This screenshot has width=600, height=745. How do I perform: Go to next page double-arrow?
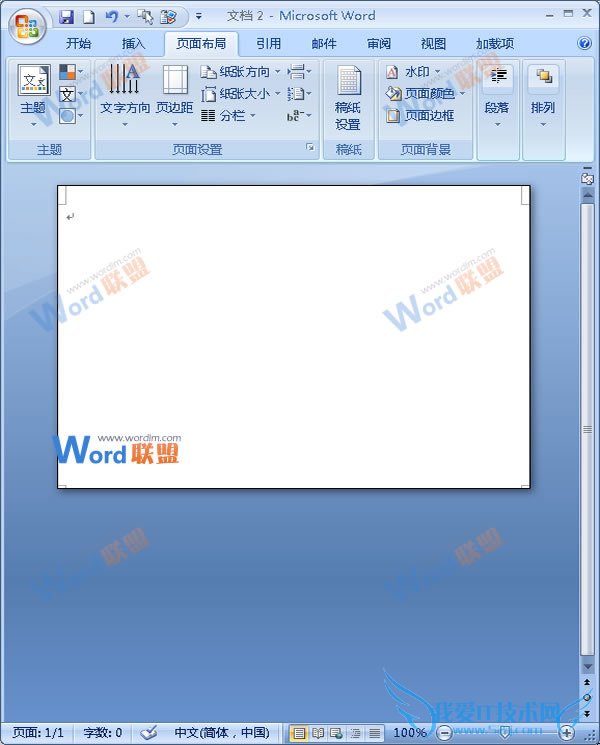point(587,714)
